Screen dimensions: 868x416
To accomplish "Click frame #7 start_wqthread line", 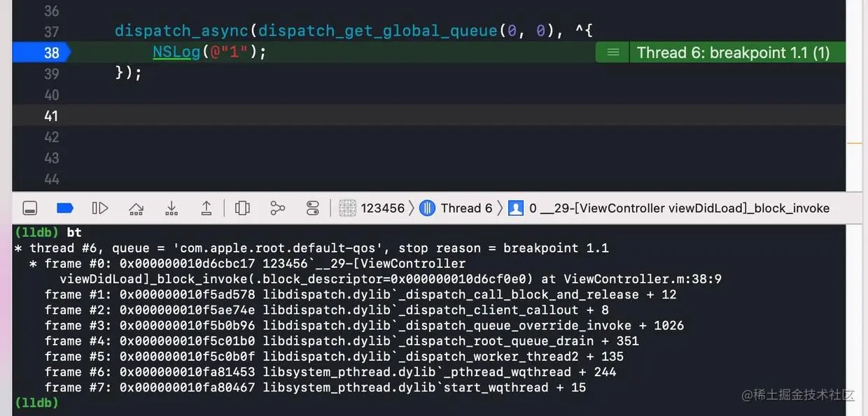I will click(x=315, y=387).
